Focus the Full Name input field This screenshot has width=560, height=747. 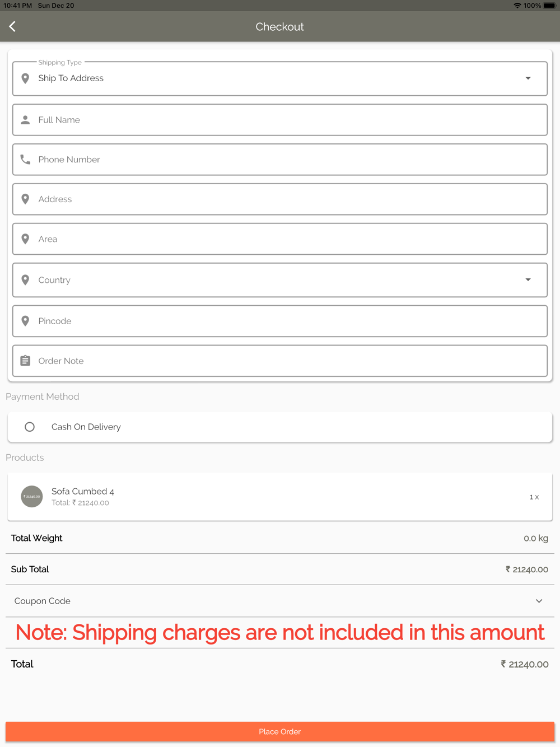[280, 120]
